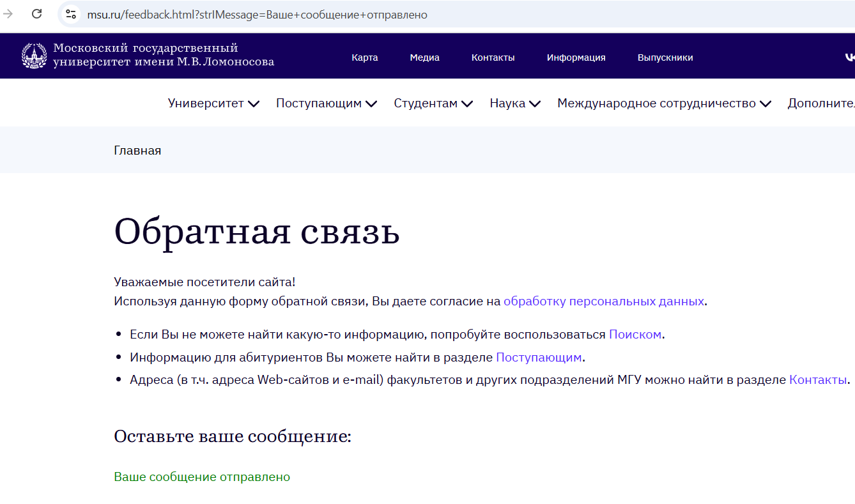Image resolution: width=855 pixels, height=504 pixels.
Task: Follow the Контакты link in the bullet list
Action: (818, 379)
